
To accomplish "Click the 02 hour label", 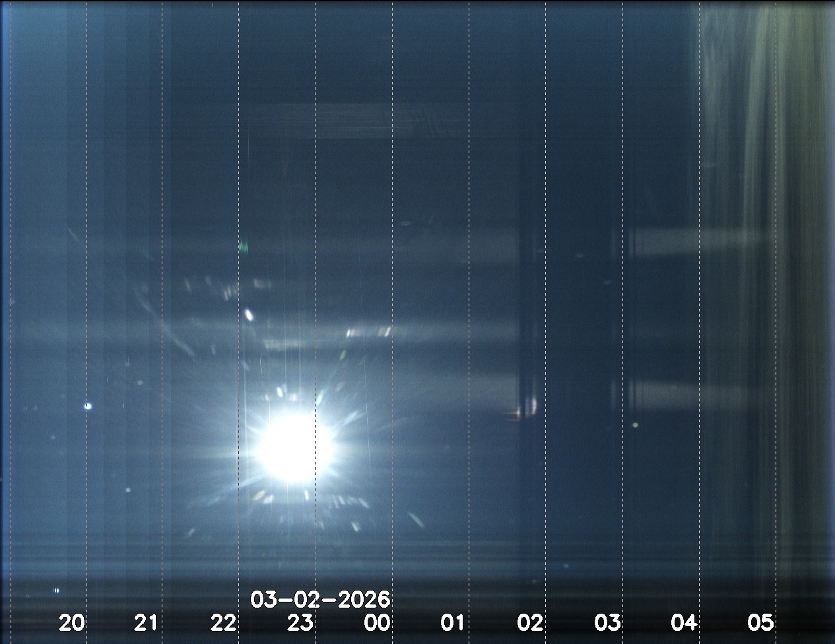I will click(x=530, y=622).
